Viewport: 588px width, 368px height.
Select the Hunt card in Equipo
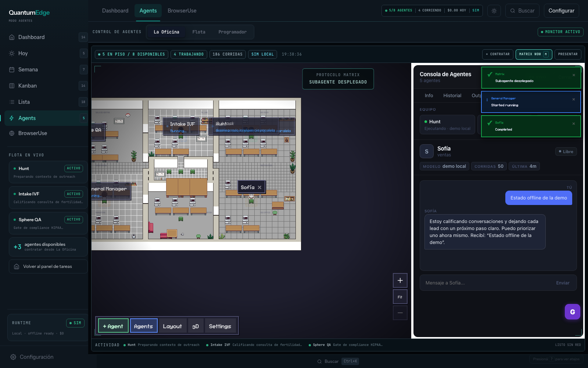coord(447,125)
